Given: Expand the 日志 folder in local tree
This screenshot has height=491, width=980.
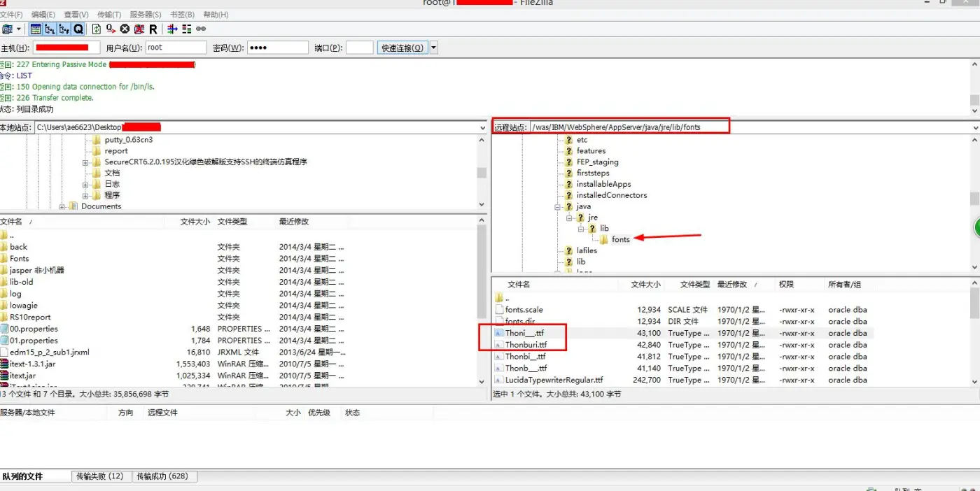Looking at the screenshot, I should (85, 185).
